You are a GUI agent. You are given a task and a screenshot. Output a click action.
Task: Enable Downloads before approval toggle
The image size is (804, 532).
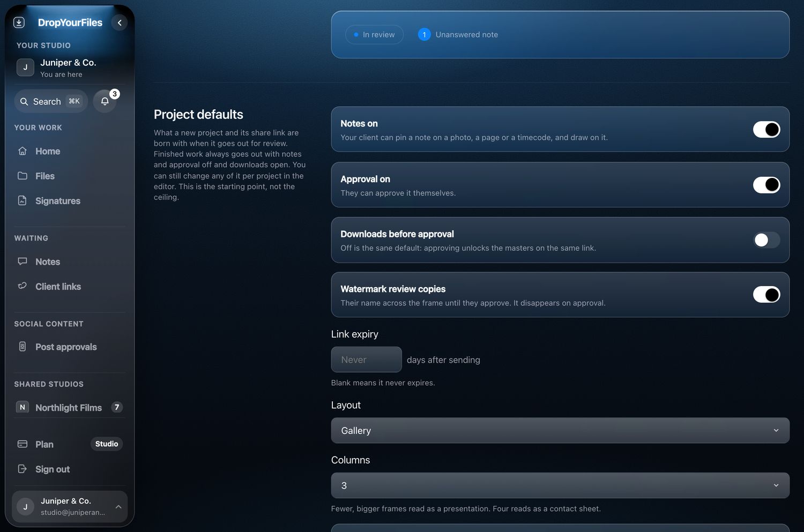(x=766, y=240)
